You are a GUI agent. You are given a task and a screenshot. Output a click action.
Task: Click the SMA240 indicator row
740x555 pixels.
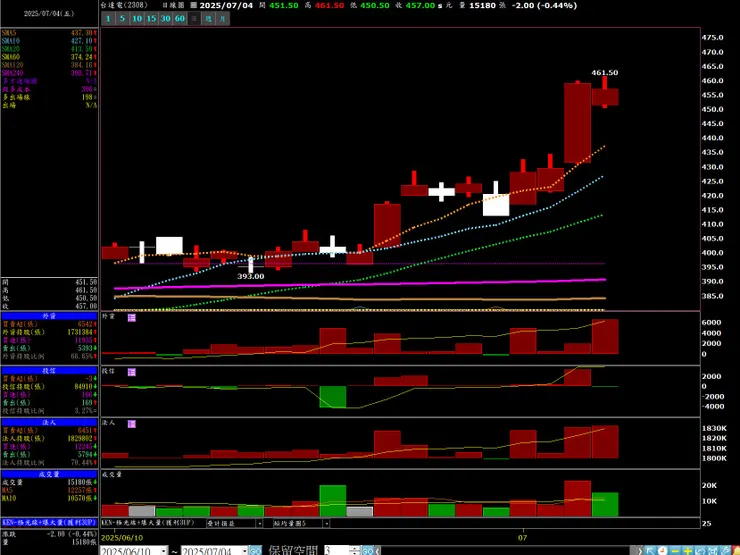click(x=49, y=73)
